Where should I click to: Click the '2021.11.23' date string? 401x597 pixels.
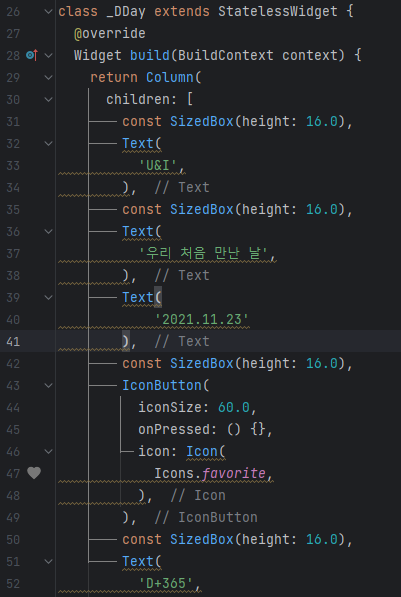[x=202, y=319]
